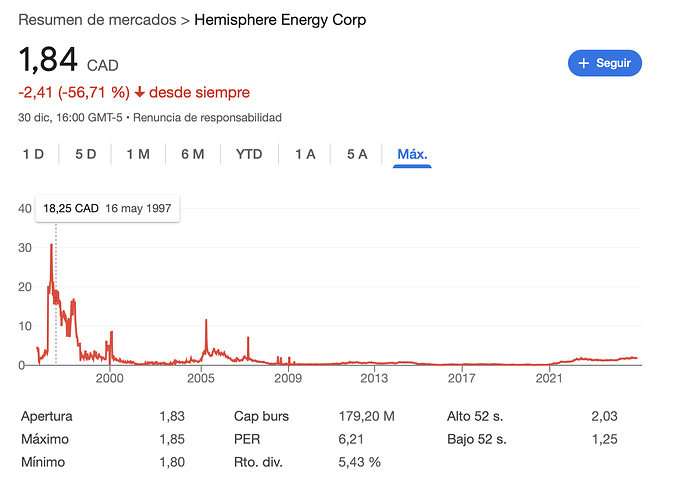Open the Renuncia de responsabilidad link
This screenshot has height=480, width=690.
[x=207, y=117]
